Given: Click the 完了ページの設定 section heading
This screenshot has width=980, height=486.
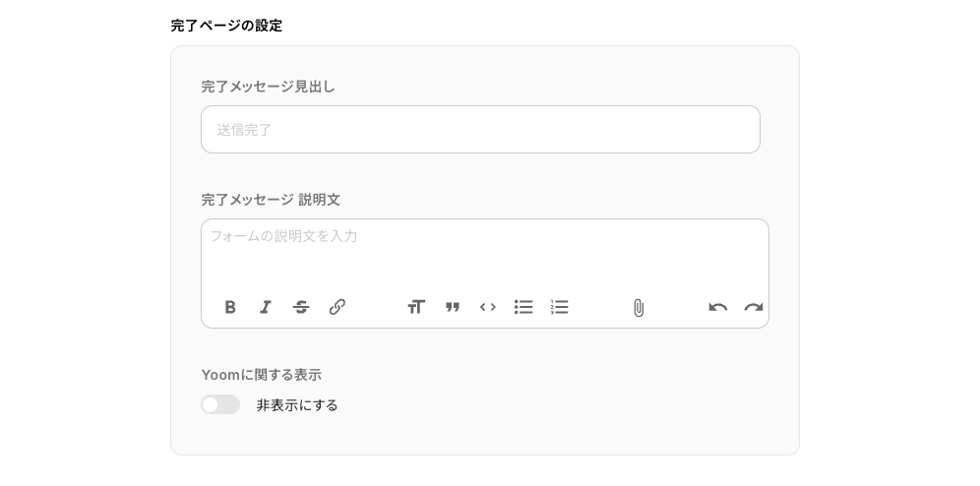Looking at the screenshot, I should click(x=226, y=26).
